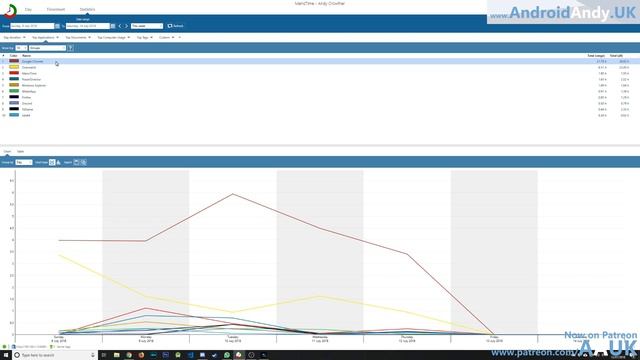Select area chart type icon
Viewport: 640px width, 360px height.
58,162
